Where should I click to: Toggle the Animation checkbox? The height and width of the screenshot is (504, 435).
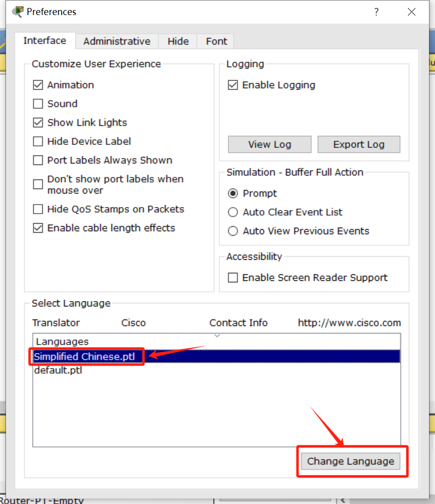point(38,85)
